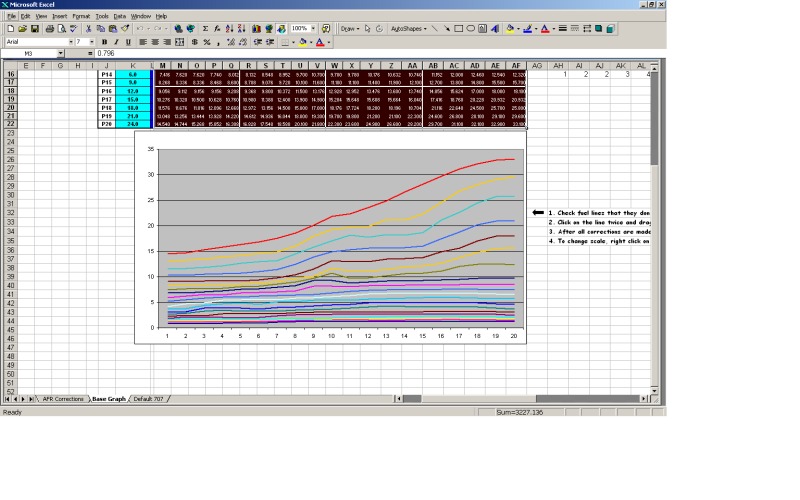Expand formatting toolbar fill color arrow
Viewport: 800px width, 500px height.
(x=311, y=42)
